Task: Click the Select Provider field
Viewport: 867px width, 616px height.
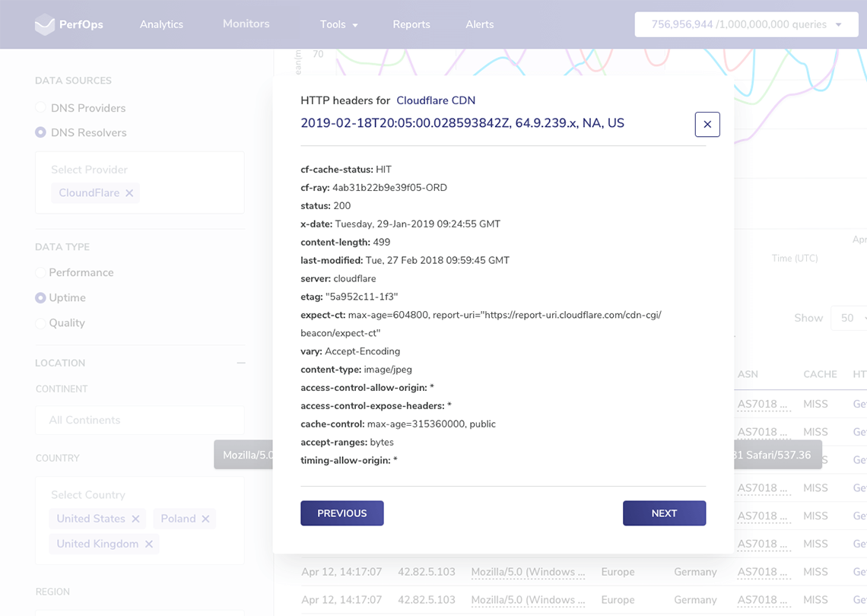Action: (x=140, y=183)
